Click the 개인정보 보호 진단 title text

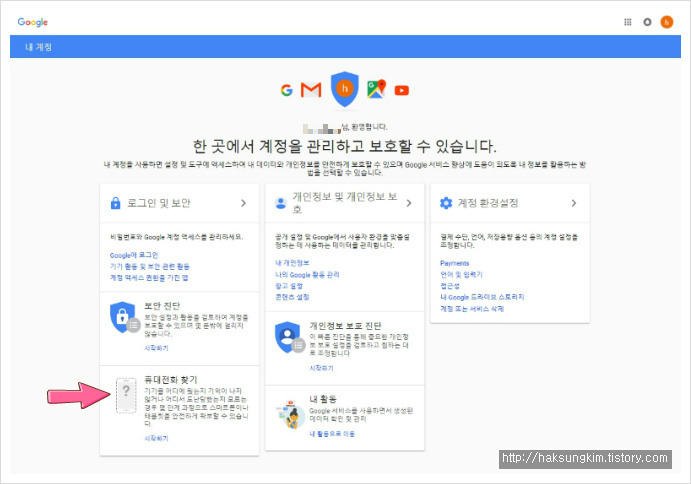346,326
